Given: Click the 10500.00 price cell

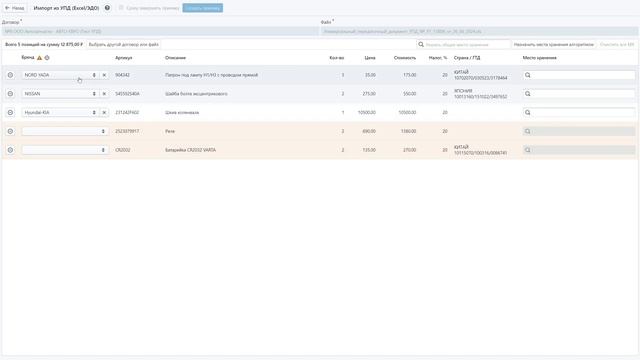Looking at the screenshot, I should coord(367,113).
